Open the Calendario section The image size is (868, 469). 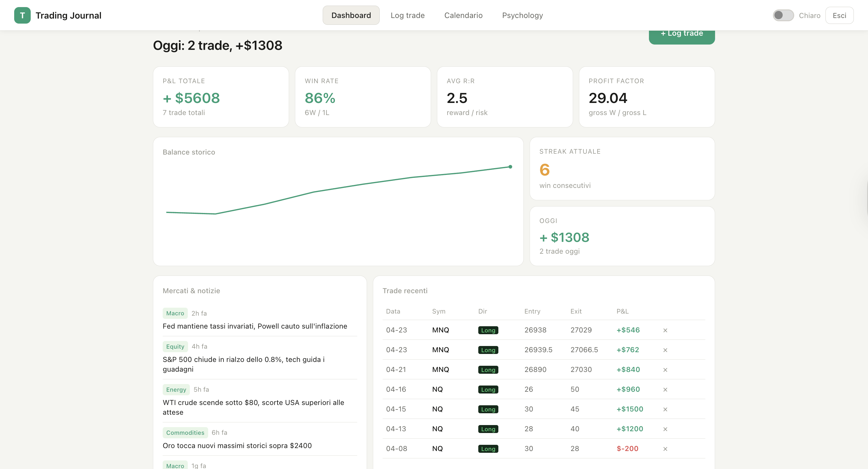(463, 15)
